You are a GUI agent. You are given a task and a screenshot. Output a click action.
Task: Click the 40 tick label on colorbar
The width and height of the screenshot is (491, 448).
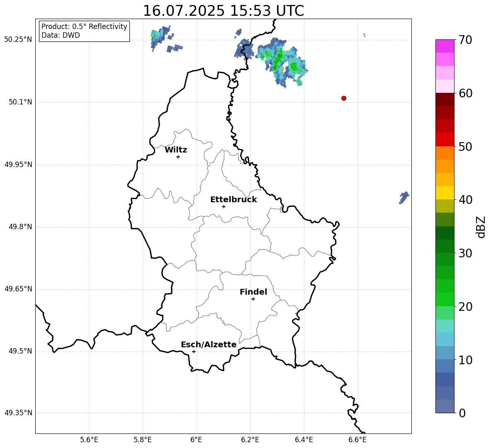tap(465, 200)
